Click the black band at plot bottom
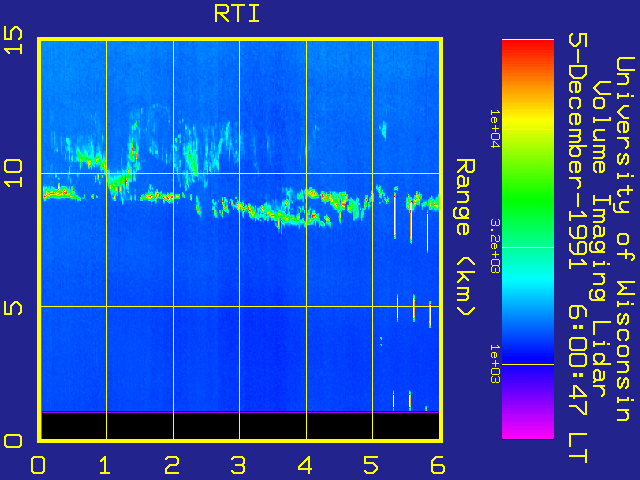Image resolution: width=640 pixels, height=480 pixels. [240, 426]
